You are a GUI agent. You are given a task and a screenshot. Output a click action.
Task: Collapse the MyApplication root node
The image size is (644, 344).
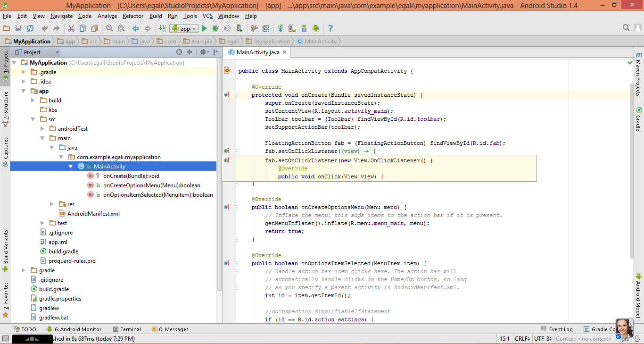(x=14, y=62)
